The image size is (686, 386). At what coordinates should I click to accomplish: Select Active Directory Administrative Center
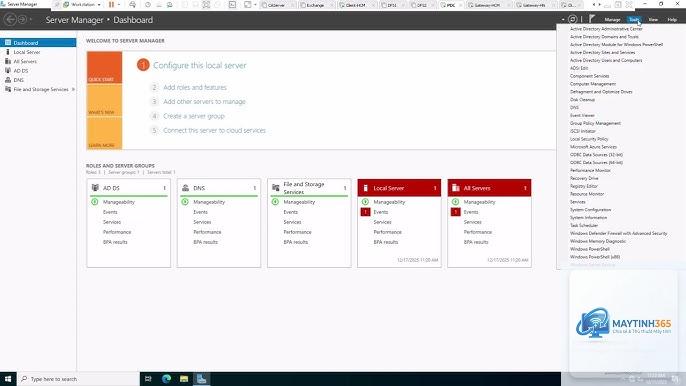click(606, 29)
